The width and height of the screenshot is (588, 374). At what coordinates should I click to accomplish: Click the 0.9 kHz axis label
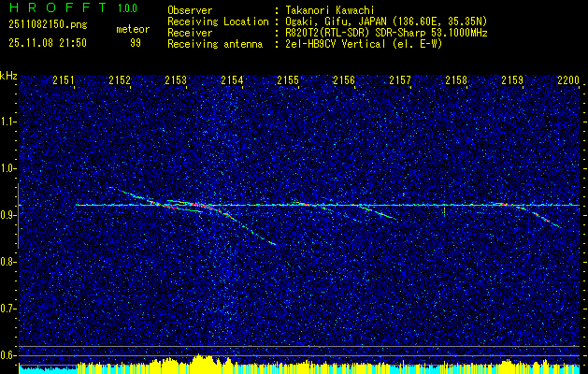7,215
